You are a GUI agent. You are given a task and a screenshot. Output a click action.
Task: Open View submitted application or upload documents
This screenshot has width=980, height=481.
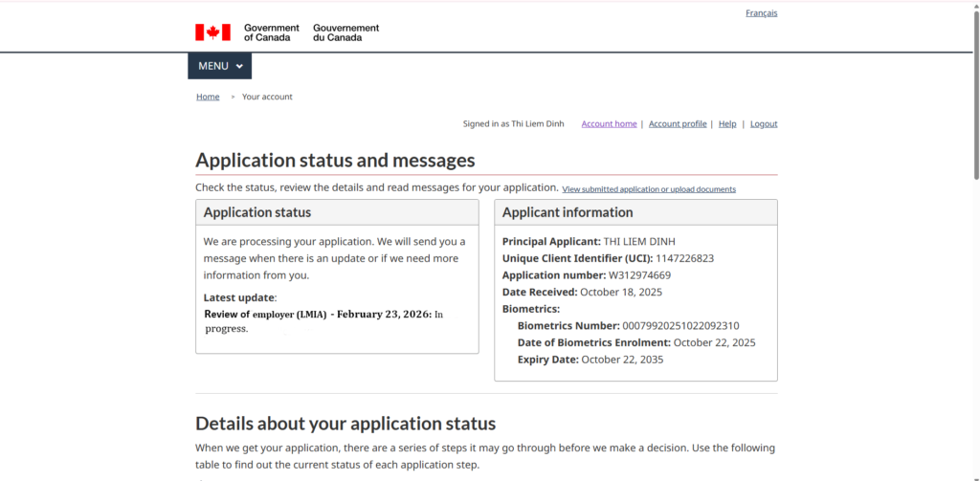tap(649, 189)
